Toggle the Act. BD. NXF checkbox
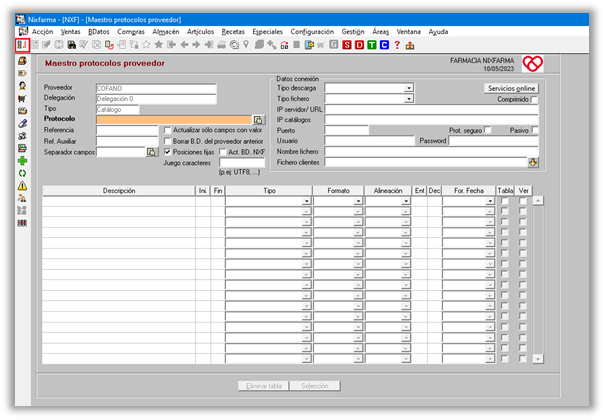This screenshot has width=605, height=420. point(223,152)
